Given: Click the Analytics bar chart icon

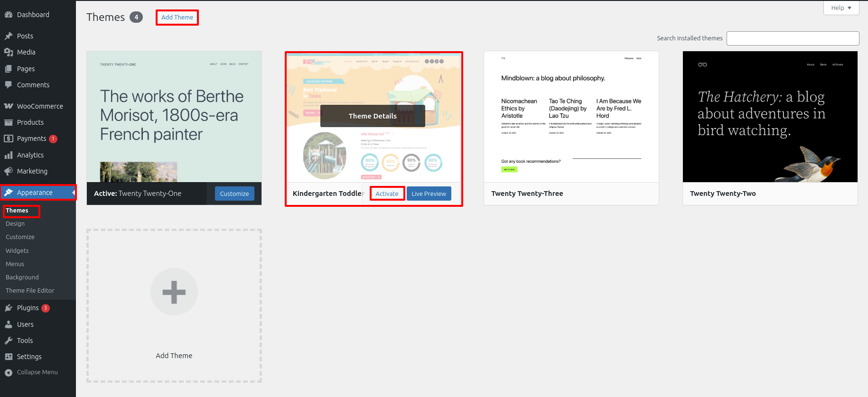Looking at the screenshot, I should tap(9, 155).
